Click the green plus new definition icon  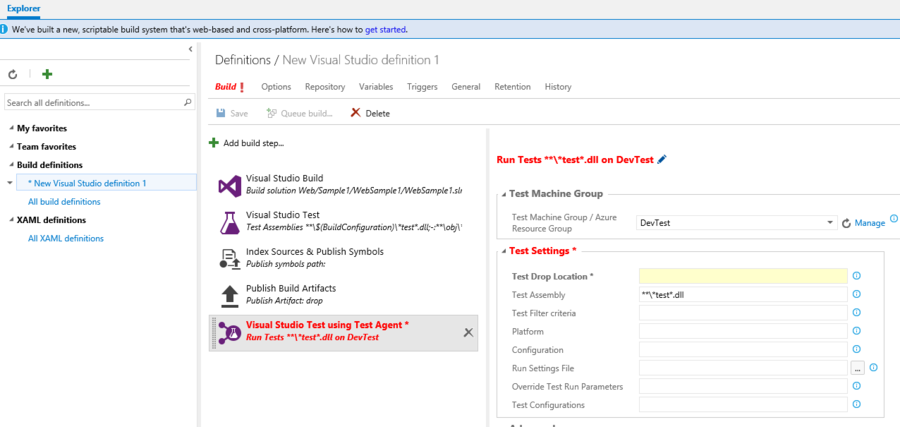[x=48, y=74]
